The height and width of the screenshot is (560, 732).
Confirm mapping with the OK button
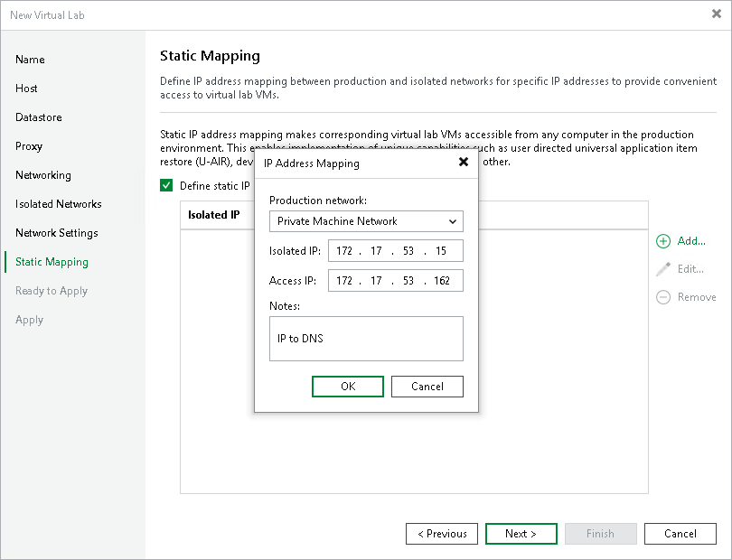[348, 387]
